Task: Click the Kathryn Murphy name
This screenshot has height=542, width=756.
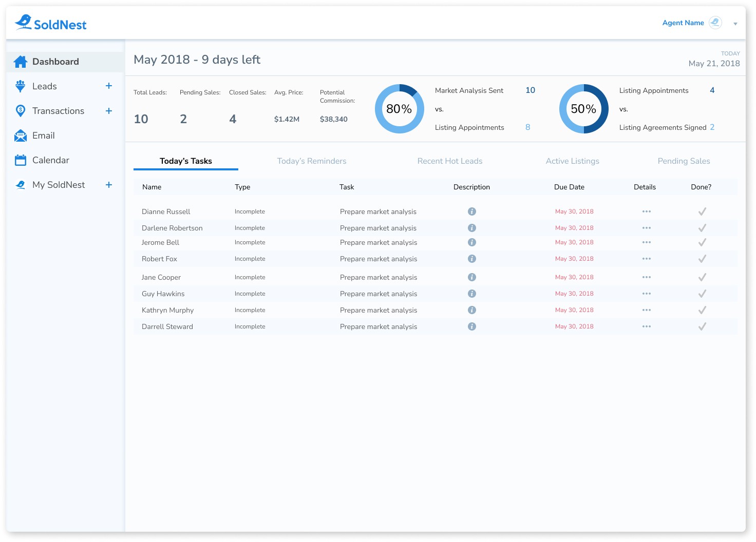Action: (168, 310)
